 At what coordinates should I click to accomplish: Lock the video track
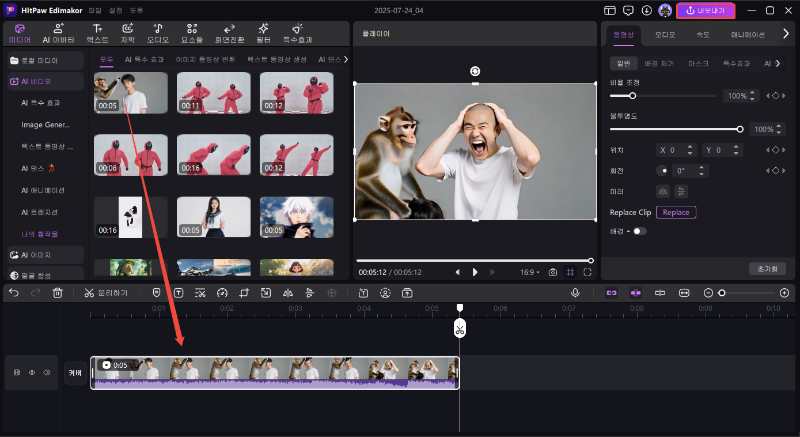(x=17, y=373)
